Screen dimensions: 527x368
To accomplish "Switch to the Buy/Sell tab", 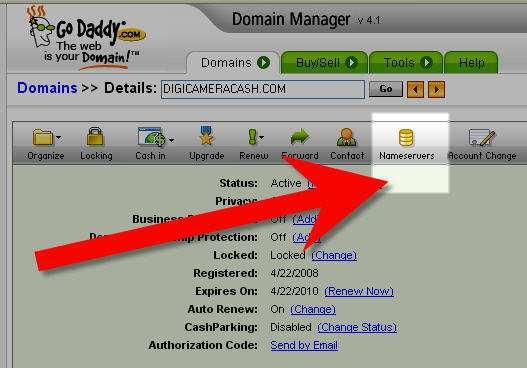I will pyautogui.click(x=325, y=63).
